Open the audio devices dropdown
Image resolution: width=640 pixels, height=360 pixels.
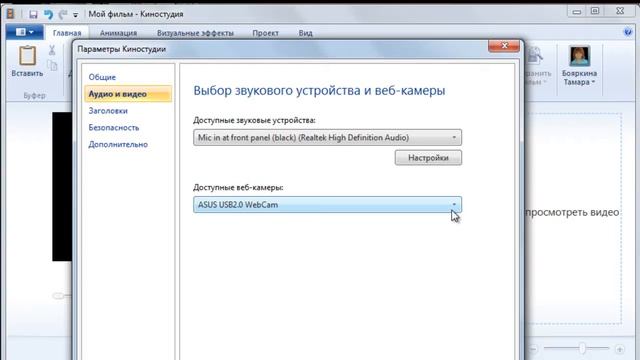click(x=327, y=138)
